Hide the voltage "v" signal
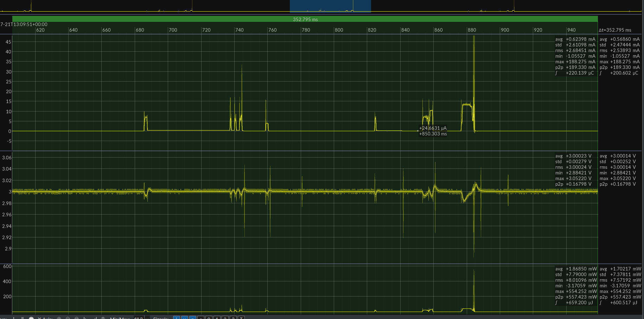 click(x=185, y=318)
